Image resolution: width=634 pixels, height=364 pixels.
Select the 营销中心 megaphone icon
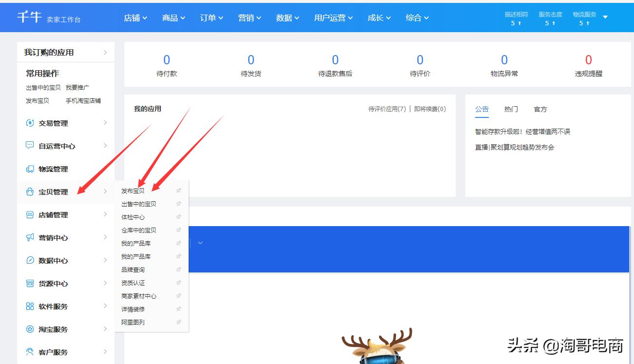pyautogui.click(x=30, y=238)
